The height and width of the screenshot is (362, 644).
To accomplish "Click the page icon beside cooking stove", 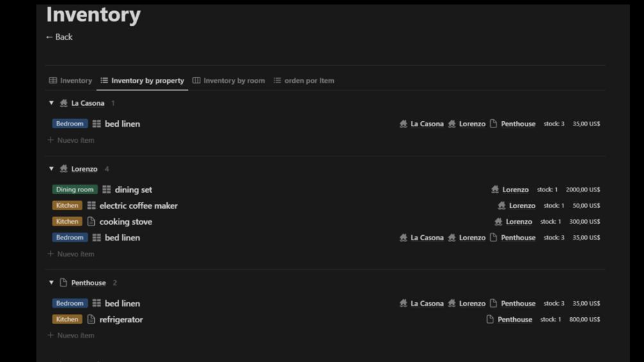I will [x=91, y=222].
